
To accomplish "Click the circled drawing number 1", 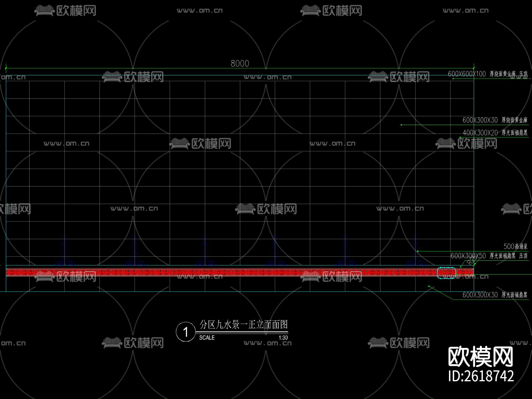I will pos(186,332).
